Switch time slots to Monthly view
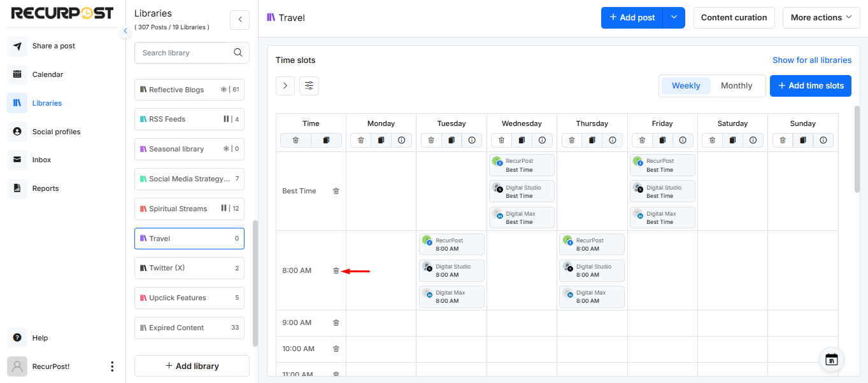868x383 pixels. pyautogui.click(x=736, y=86)
